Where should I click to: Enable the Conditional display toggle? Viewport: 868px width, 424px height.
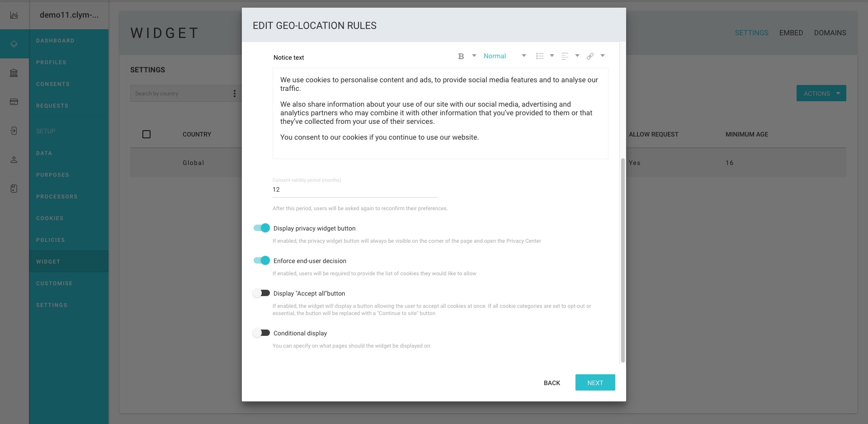click(x=262, y=333)
